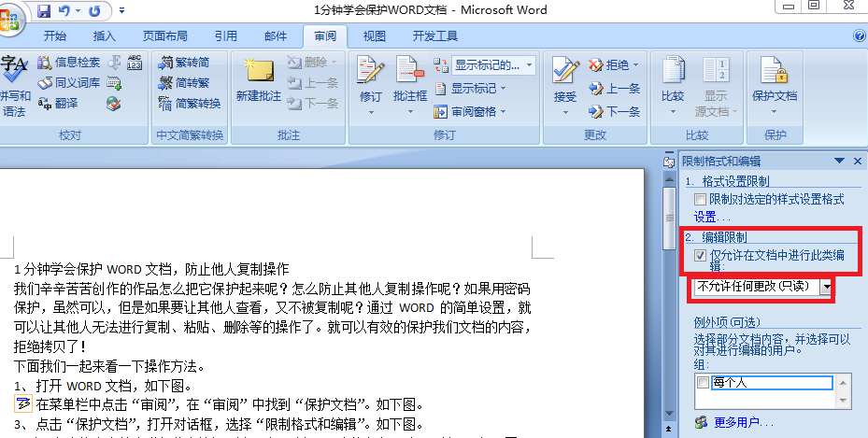Tick the 每个人 checkbox in groups list

[703, 382]
